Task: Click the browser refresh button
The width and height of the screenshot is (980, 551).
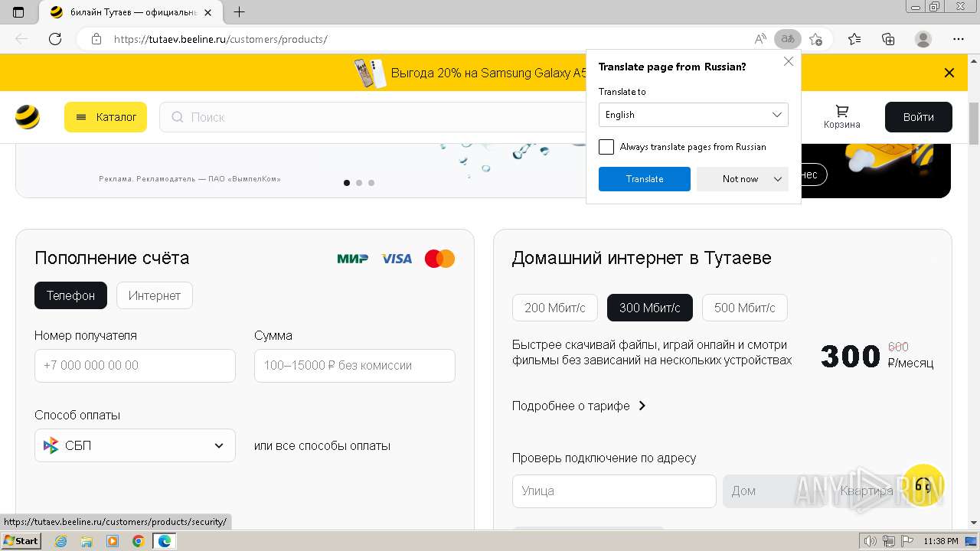Action: click(x=55, y=39)
